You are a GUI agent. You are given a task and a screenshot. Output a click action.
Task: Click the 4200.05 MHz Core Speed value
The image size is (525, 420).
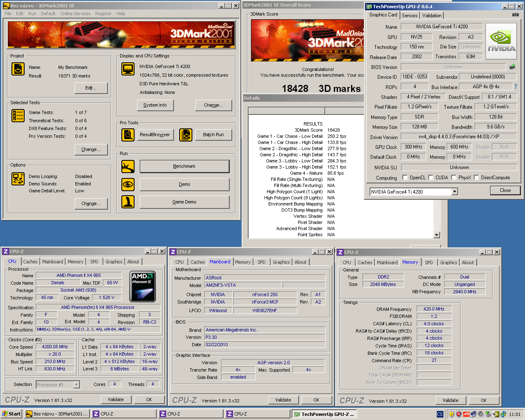[x=55, y=347]
